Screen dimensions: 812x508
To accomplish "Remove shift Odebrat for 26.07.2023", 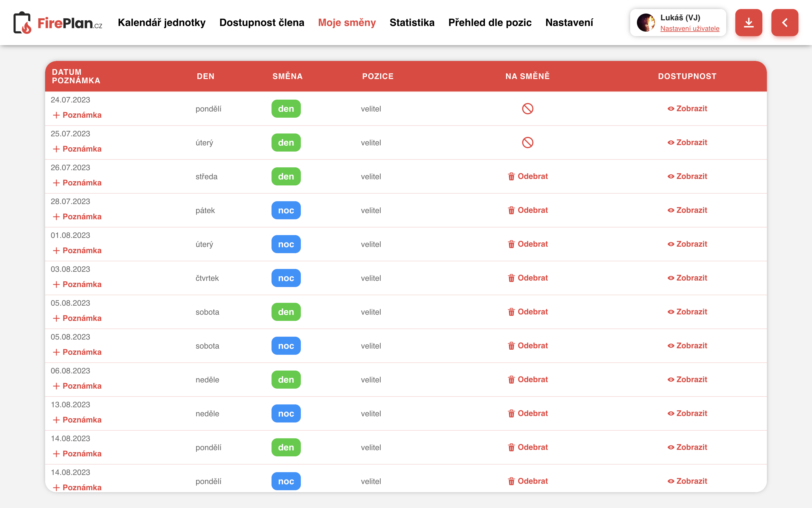I will coord(528,176).
